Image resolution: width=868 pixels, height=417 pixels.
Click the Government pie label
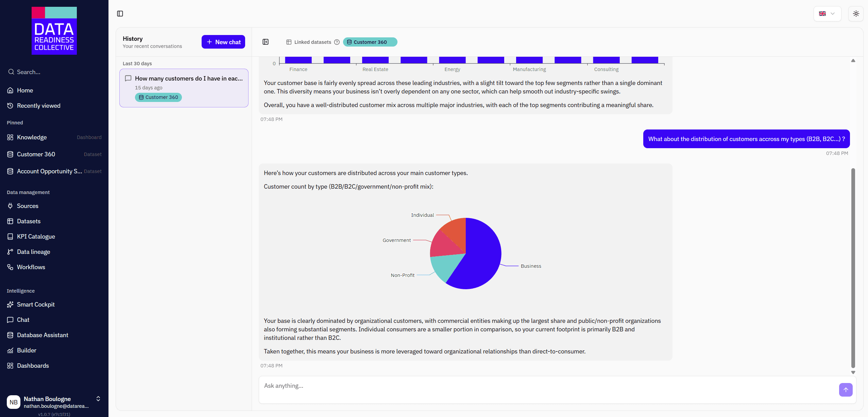coord(396,240)
